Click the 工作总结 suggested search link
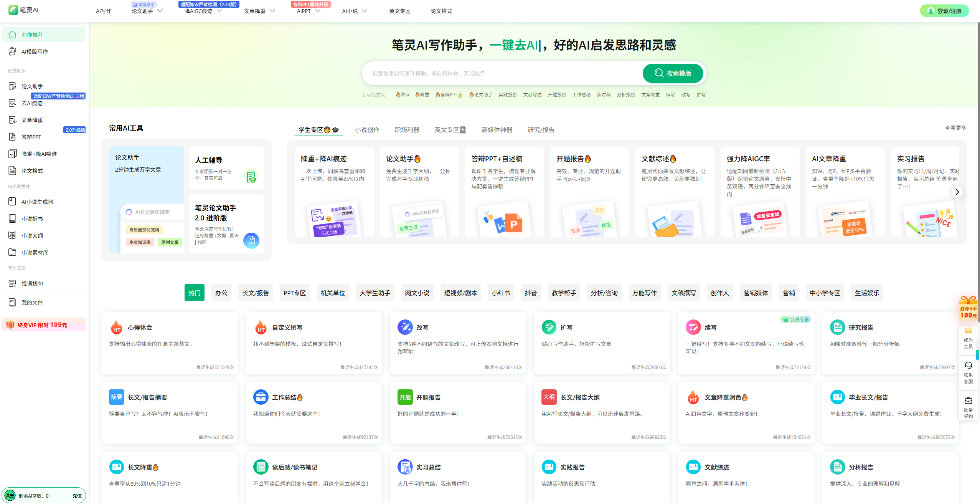This screenshot has width=980, height=503. coord(581,95)
